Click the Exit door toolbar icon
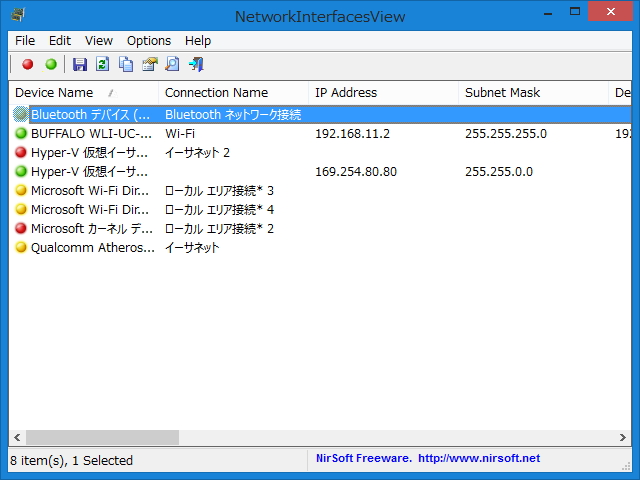640x480 pixels. pos(196,64)
